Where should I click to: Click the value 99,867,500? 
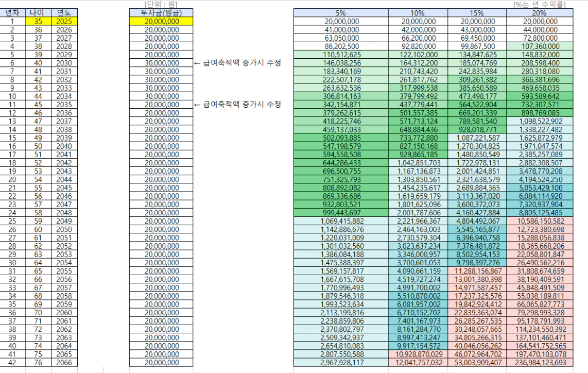coord(477,46)
